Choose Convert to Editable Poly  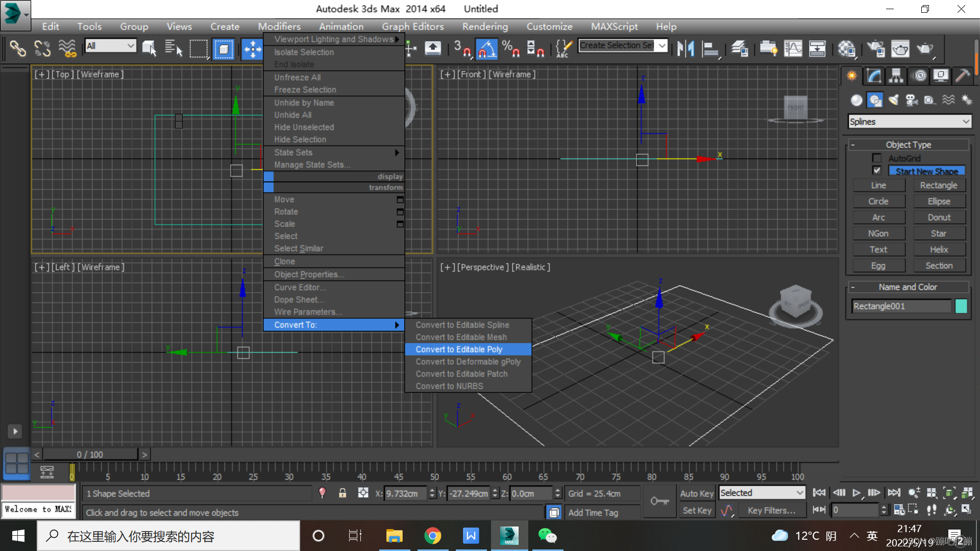pos(468,349)
